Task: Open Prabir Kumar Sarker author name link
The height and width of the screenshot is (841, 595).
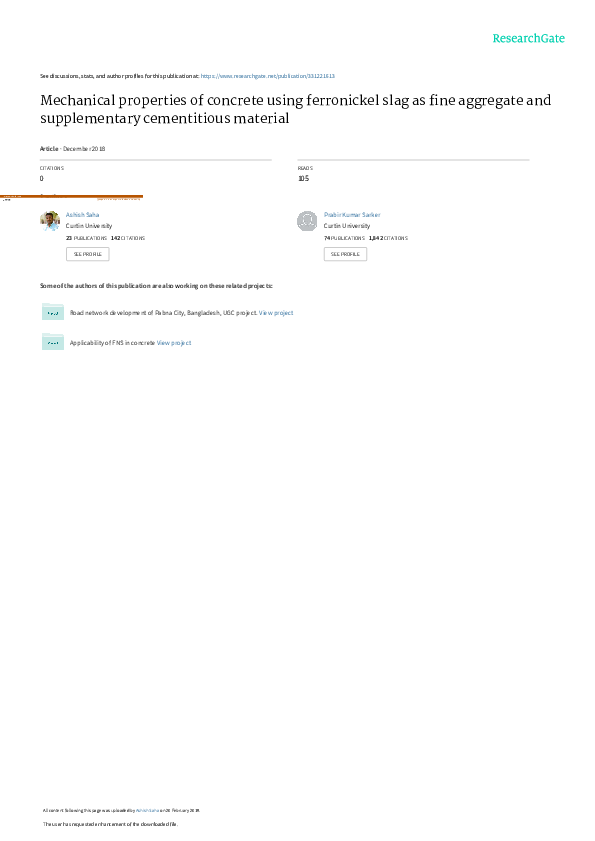Action: (352, 215)
